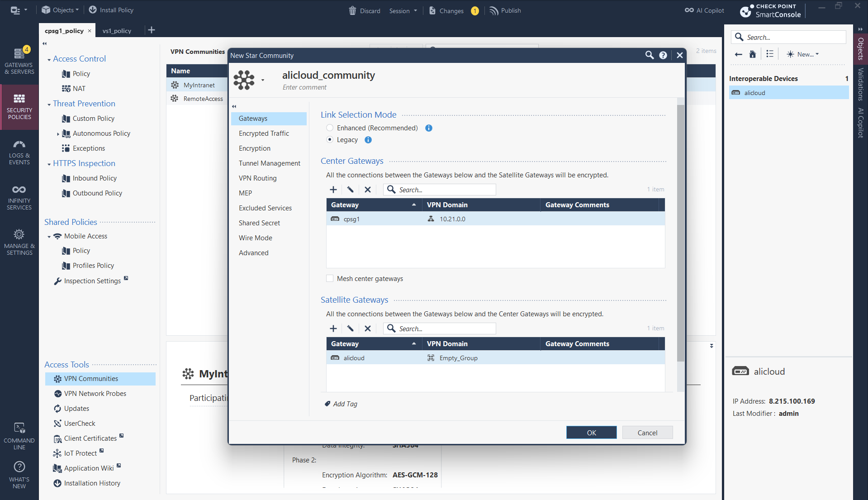This screenshot has height=500, width=868.
Task: Switch to the vs1_policy tab
Action: [117, 31]
